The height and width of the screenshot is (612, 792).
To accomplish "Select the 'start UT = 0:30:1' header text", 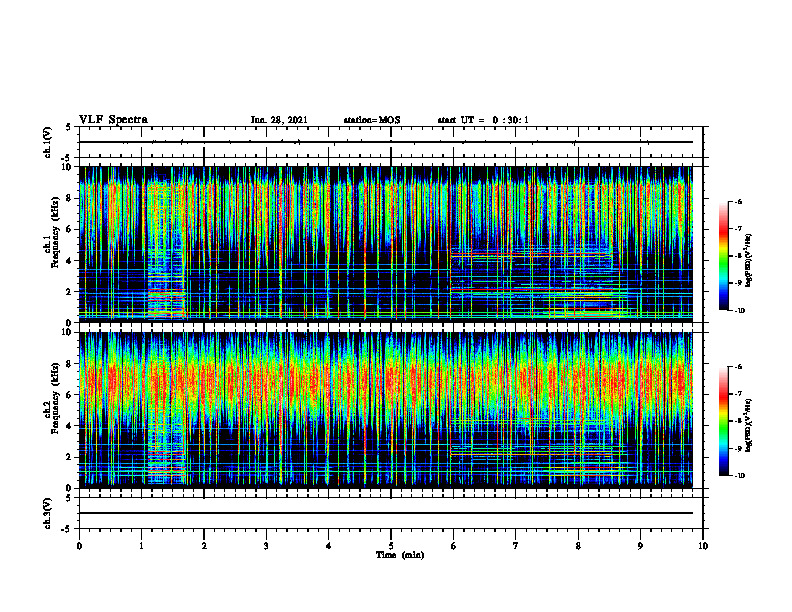I will tap(483, 120).
